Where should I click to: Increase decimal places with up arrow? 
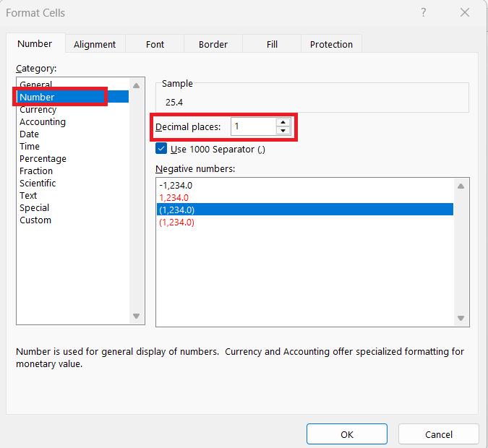(283, 122)
